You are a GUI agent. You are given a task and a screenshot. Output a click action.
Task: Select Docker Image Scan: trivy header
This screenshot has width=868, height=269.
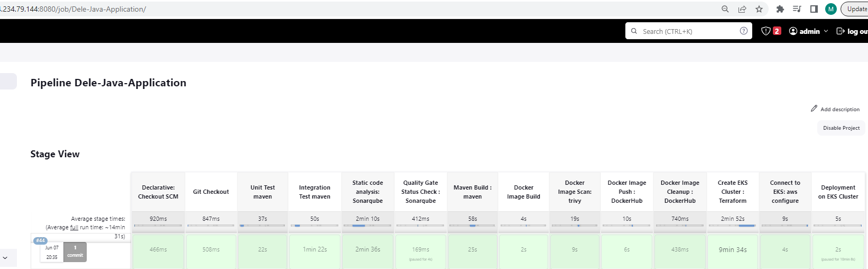click(x=575, y=192)
